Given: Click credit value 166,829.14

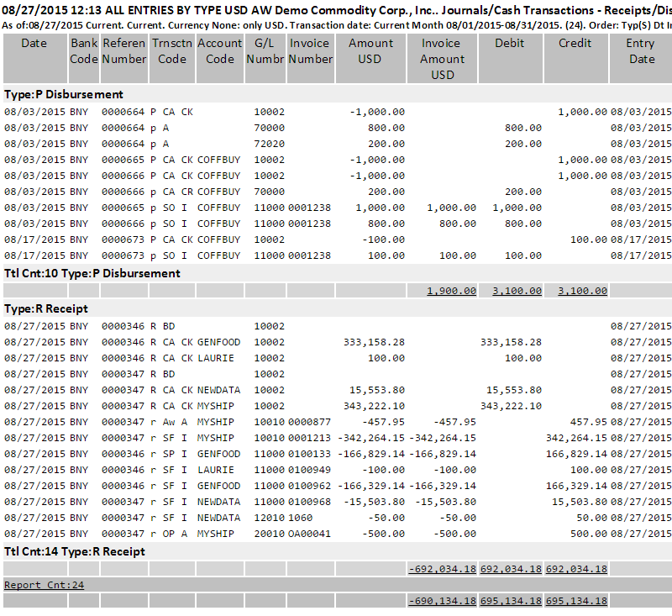Looking at the screenshot, I should [x=576, y=454].
